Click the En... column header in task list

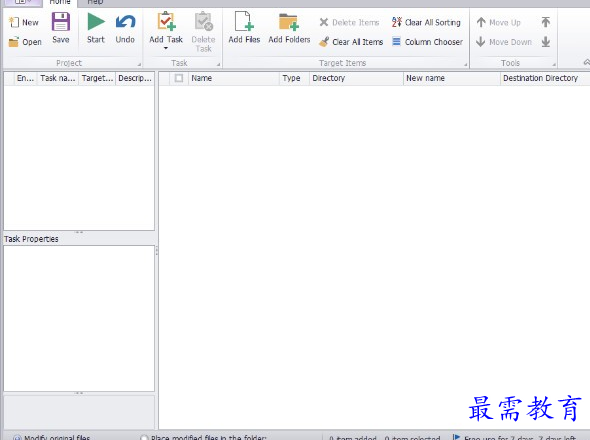25,78
